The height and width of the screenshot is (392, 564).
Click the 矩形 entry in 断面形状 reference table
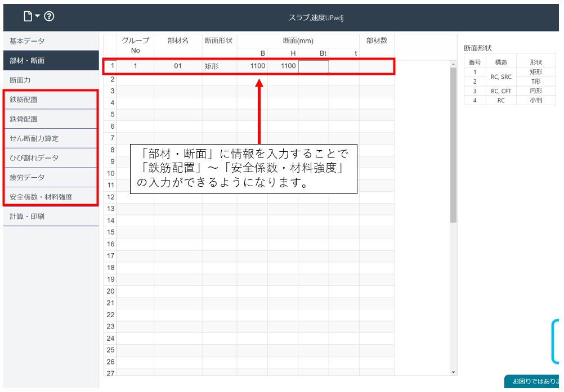(x=536, y=72)
